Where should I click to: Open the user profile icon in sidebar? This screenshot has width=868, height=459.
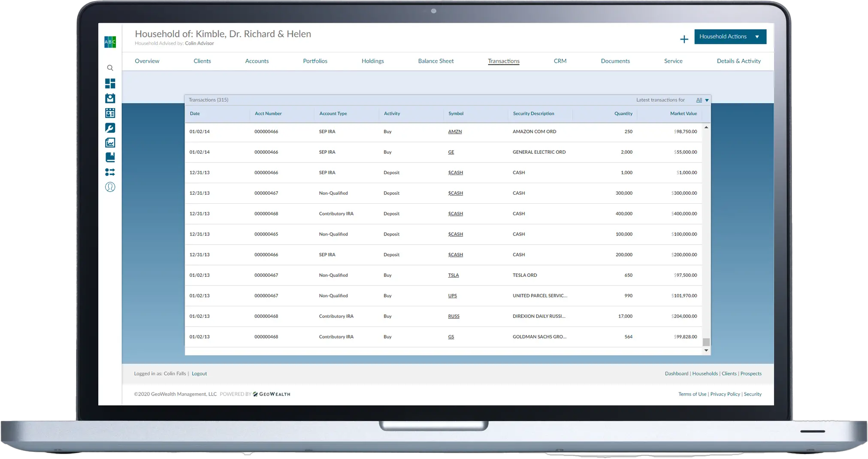point(110,187)
